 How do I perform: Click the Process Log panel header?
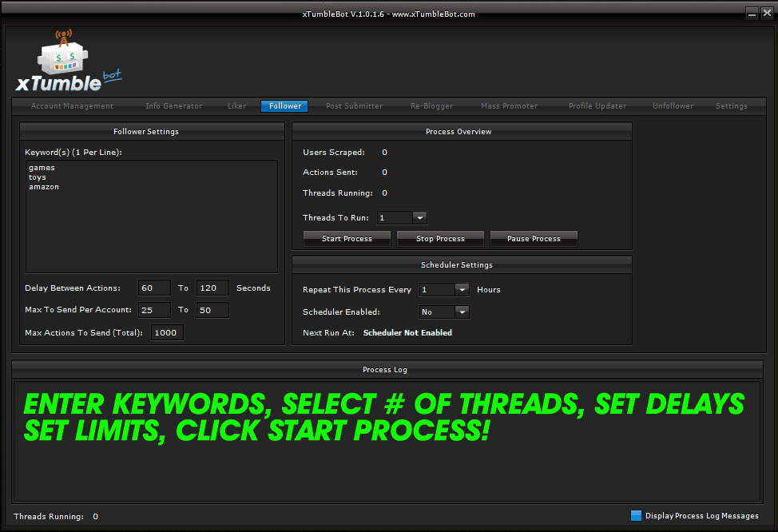tap(387, 370)
